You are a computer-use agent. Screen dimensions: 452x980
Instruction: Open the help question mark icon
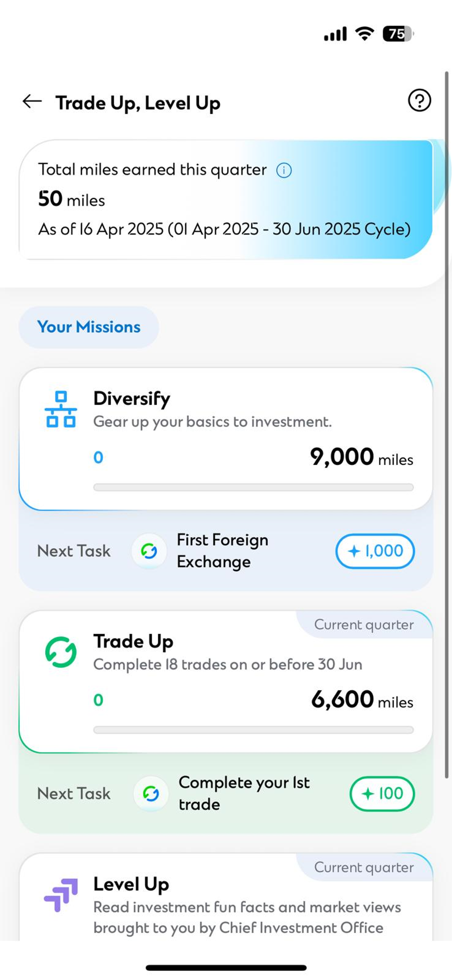419,101
